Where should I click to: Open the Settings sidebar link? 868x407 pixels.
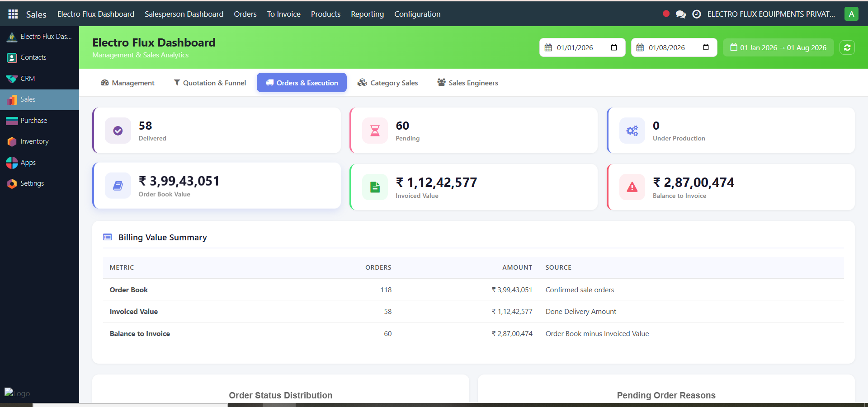(x=32, y=183)
